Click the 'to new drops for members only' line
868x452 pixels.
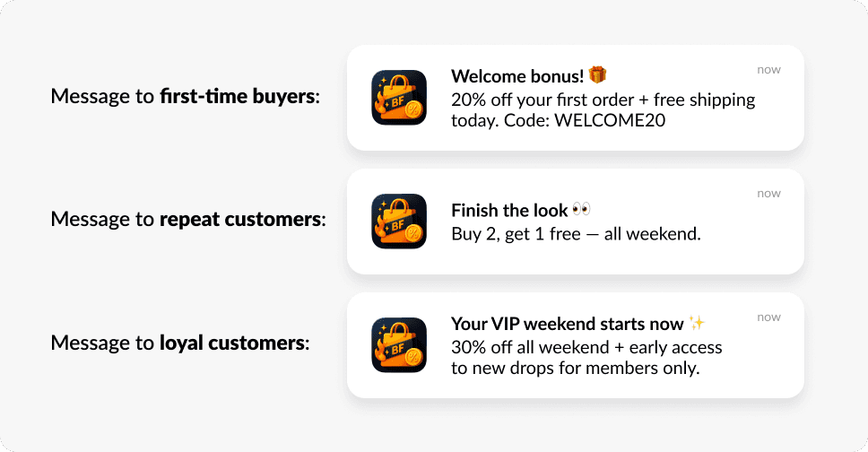[x=575, y=368]
